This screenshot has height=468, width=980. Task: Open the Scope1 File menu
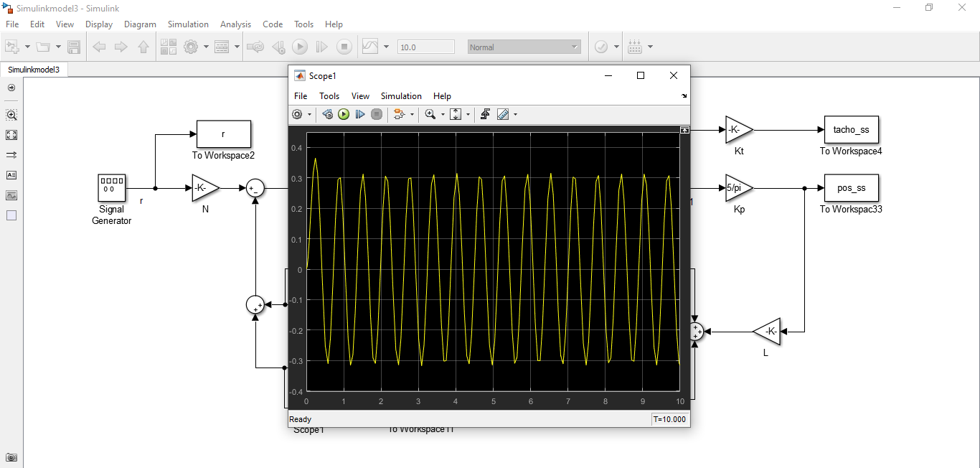pos(301,96)
